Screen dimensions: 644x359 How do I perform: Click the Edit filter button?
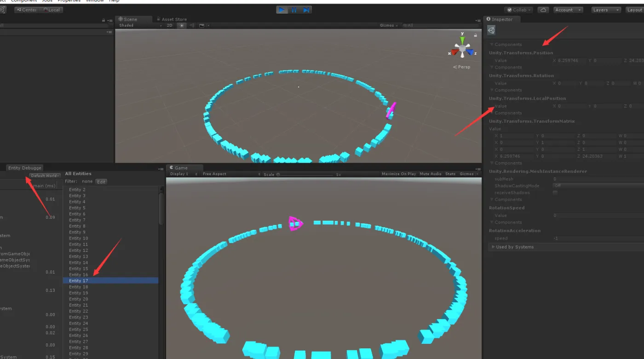tap(101, 182)
